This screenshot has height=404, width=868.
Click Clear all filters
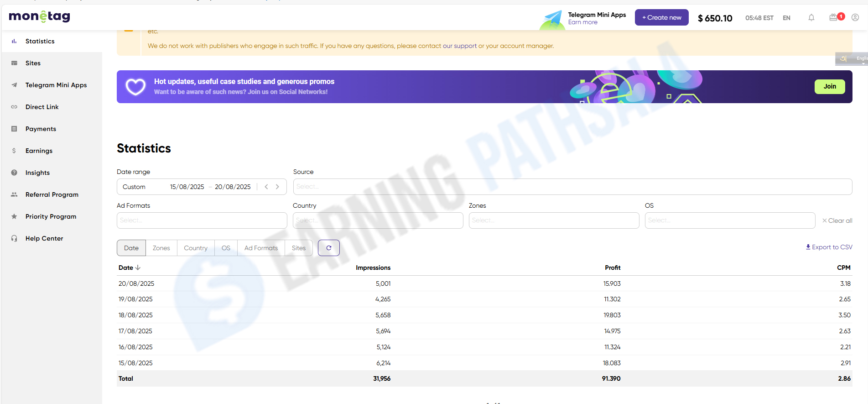tap(837, 220)
